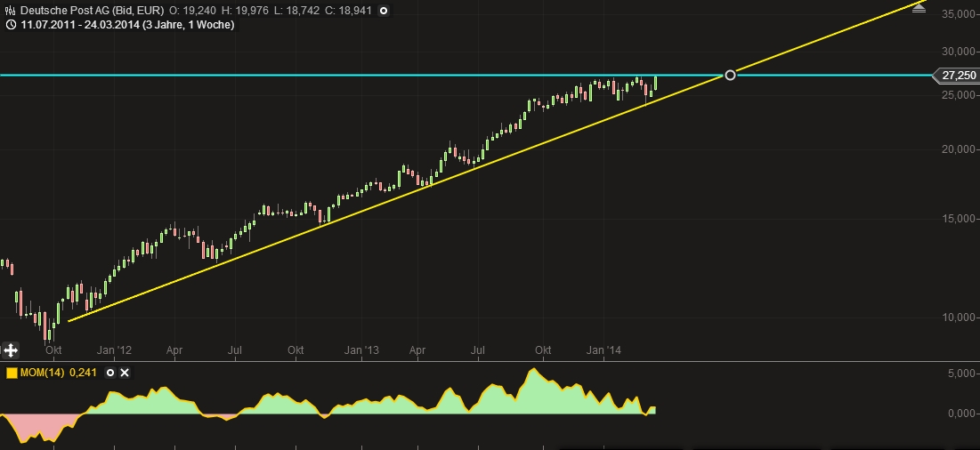The width and height of the screenshot is (980, 450).
Task: Click the 35,000 price axis label
Action: [959, 13]
